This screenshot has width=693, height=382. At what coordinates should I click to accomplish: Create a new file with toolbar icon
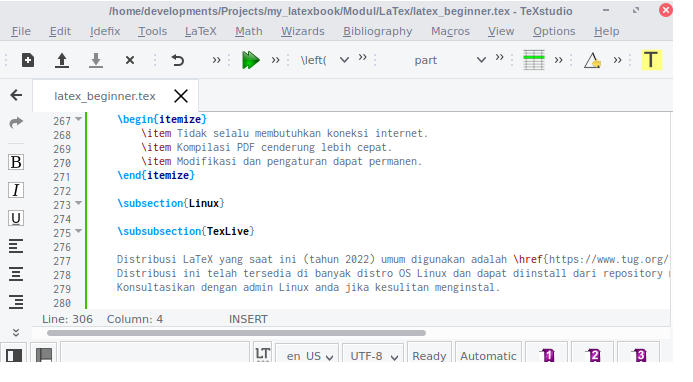point(28,60)
